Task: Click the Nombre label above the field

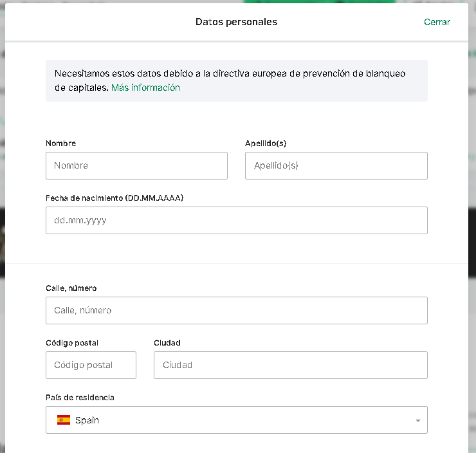Action: (x=60, y=143)
